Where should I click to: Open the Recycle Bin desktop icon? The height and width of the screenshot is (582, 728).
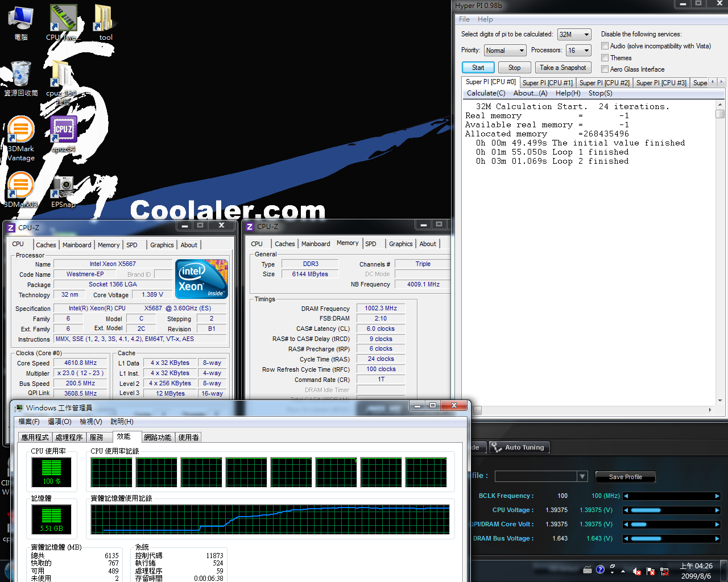(x=21, y=75)
